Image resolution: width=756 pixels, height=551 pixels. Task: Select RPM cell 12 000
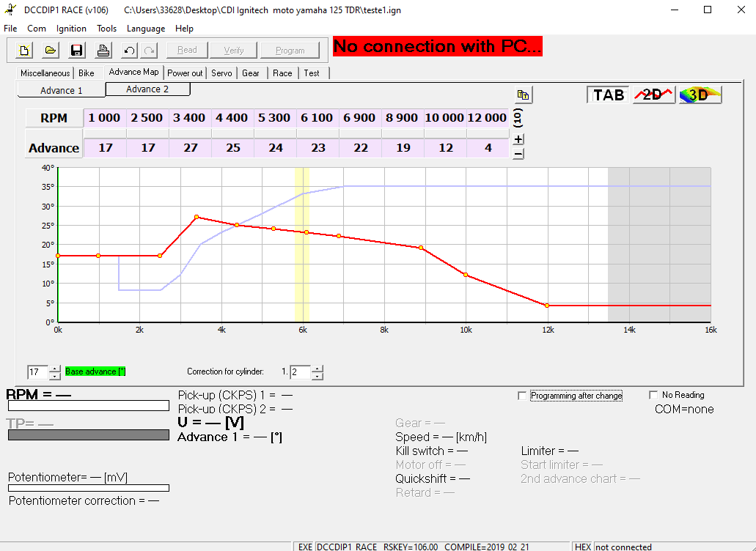click(487, 118)
